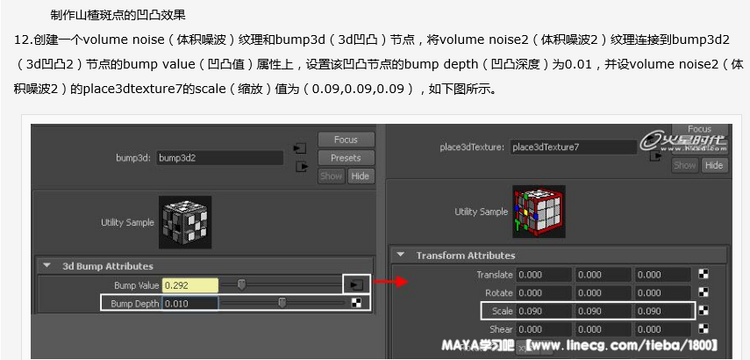Click the Scale Y field 0.090
750x360 pixels.
[604, 311]
